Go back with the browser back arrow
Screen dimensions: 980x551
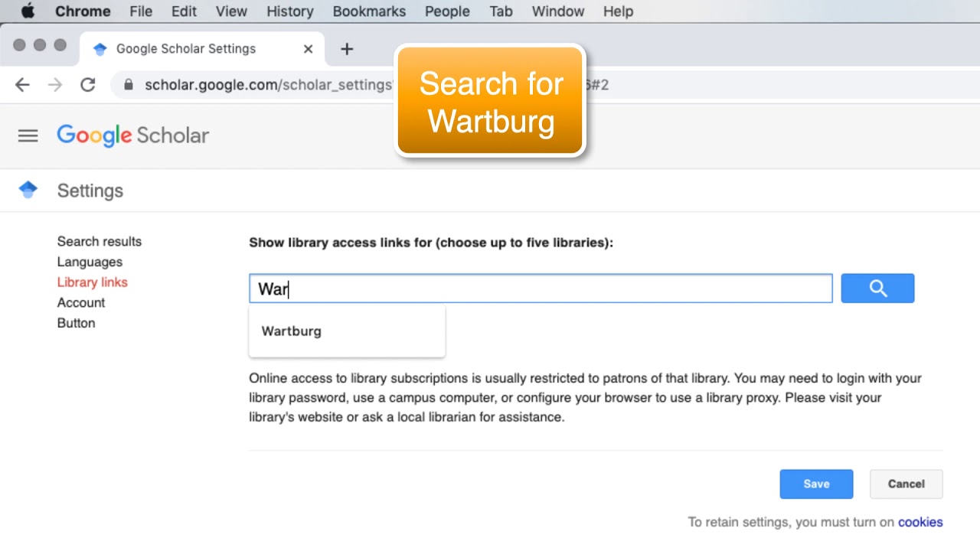pos(22,85)
